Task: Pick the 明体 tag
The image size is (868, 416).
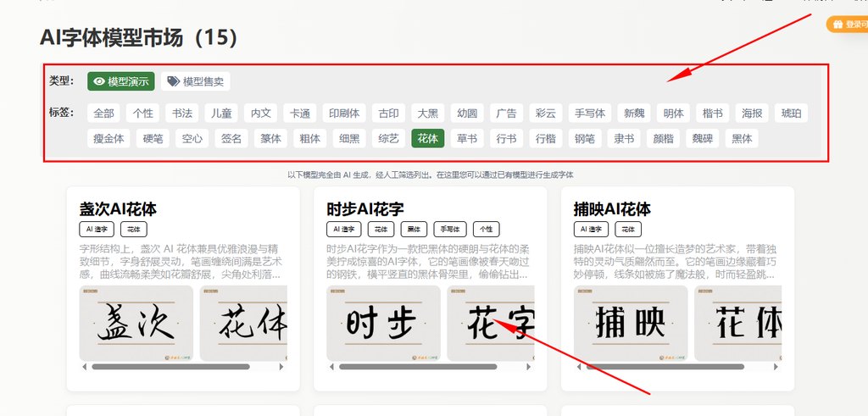Action: [674, 113]
